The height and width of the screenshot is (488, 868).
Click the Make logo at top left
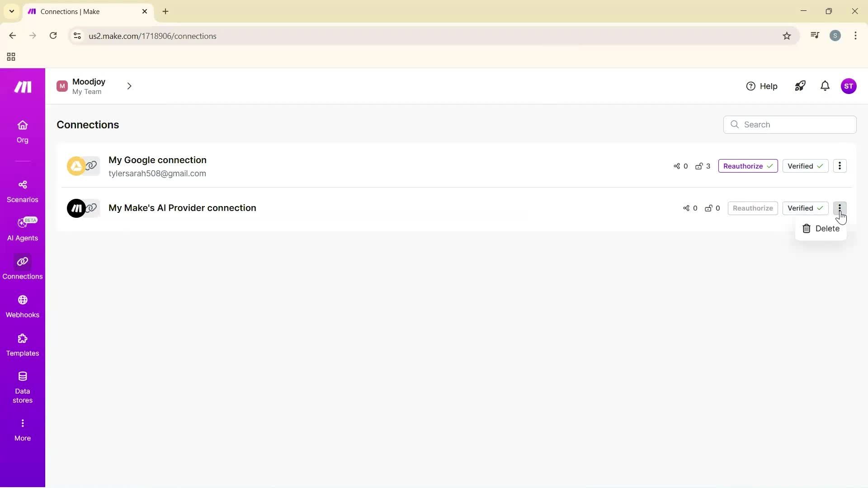22,86
